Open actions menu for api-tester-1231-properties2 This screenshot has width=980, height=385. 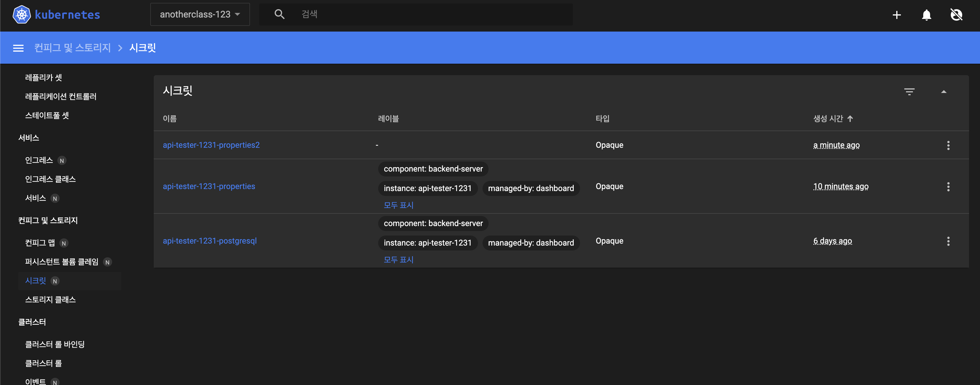click(948, 145)
